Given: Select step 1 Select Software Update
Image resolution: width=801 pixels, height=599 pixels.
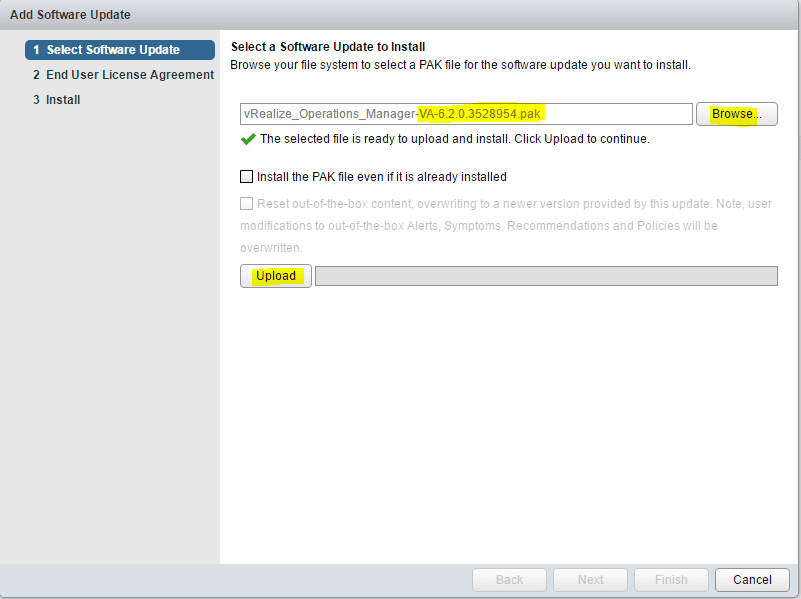Looking at the screenshot, I should point(120,50).
